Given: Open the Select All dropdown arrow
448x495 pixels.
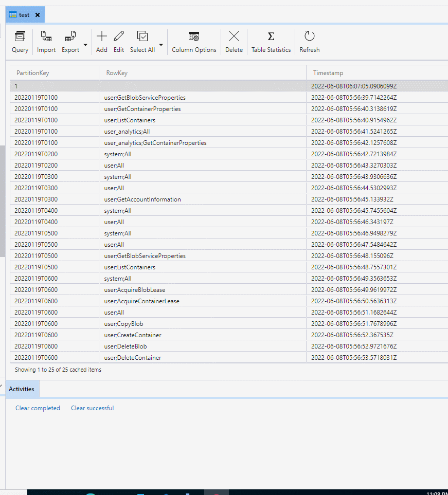Looking at the screenshot, I should (161, 45).
